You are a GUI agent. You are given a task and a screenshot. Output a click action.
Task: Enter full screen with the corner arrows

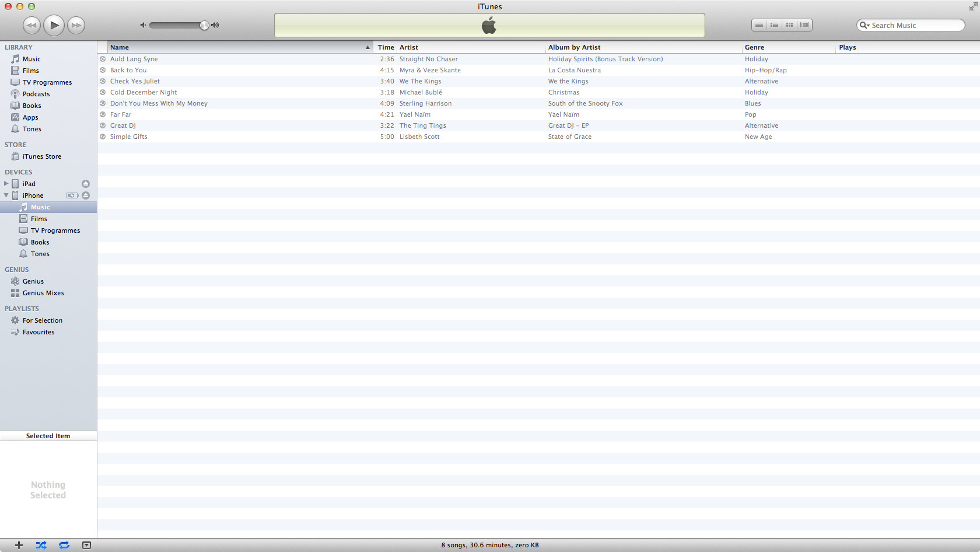(x=973, y=6)
